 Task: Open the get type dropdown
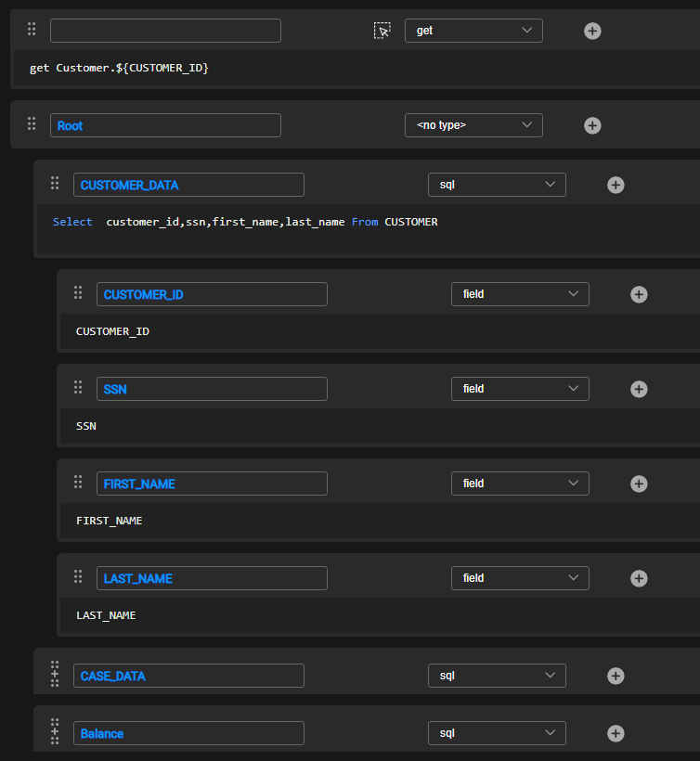473,31
